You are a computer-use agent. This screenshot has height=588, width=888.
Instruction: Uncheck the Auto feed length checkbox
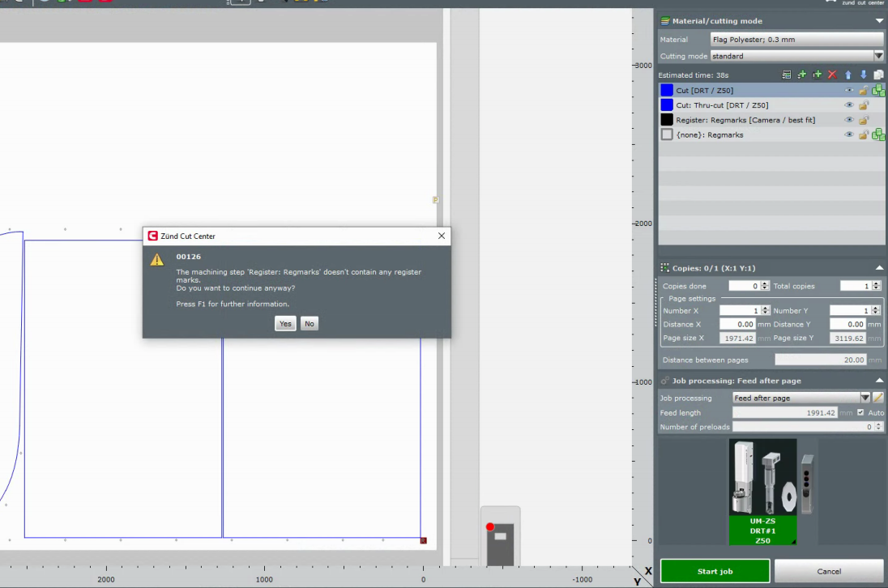coord(860,412)
